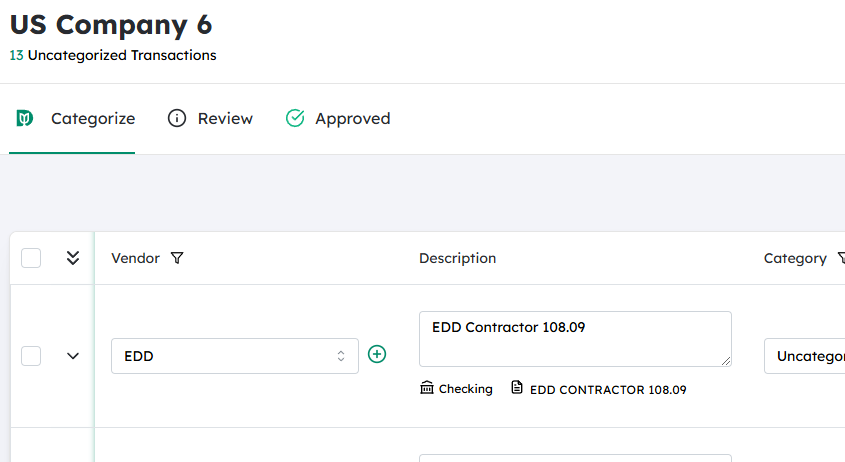Click the info icon beside Review

177,119
